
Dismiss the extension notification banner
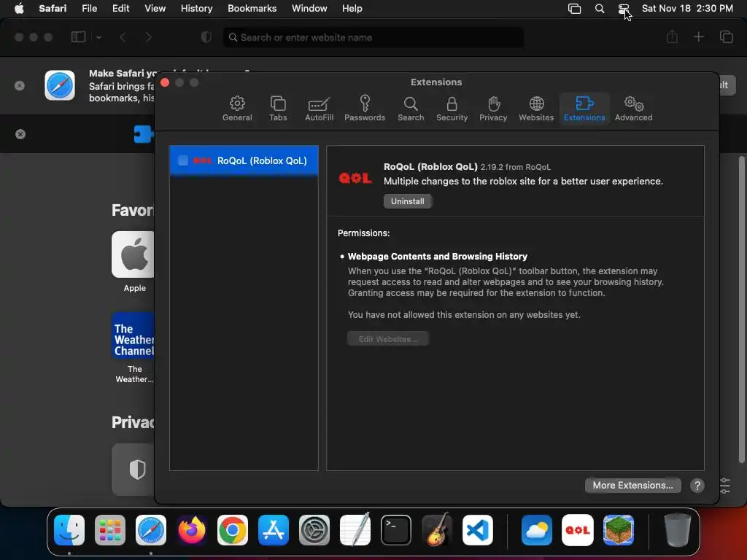(20, 134)
